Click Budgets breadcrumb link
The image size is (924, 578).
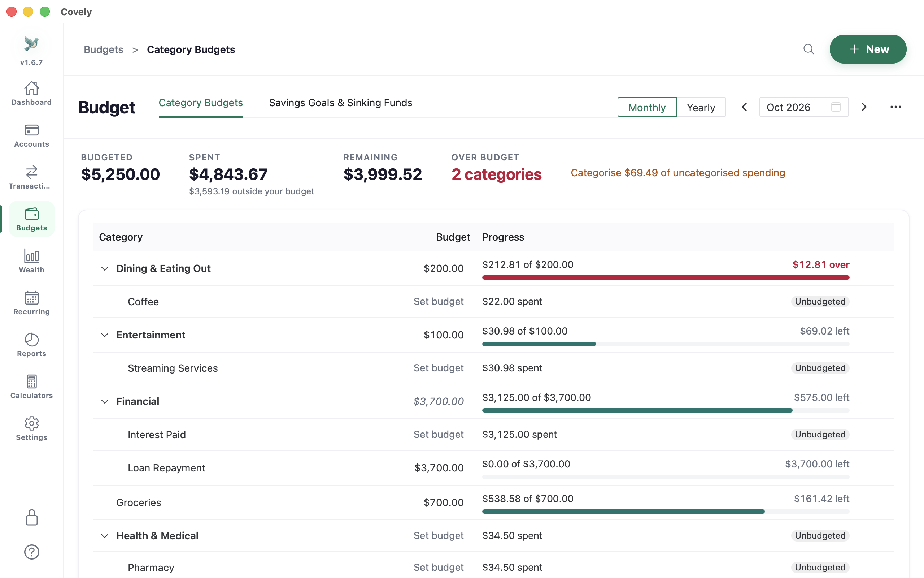pos(104,50)
